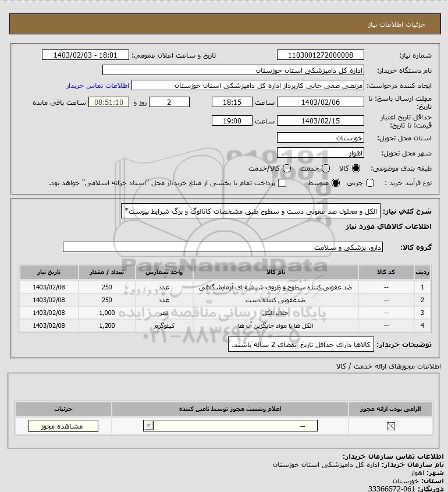Click the مشاهده مجوز button
448x492 pixels.
(63, 426)
